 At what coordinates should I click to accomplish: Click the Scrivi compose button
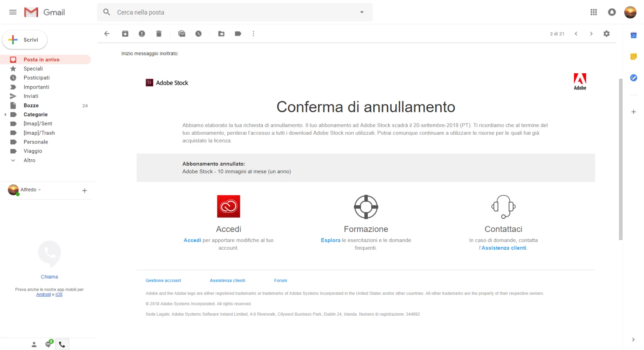pyautogui.click(x=25, y=40)
